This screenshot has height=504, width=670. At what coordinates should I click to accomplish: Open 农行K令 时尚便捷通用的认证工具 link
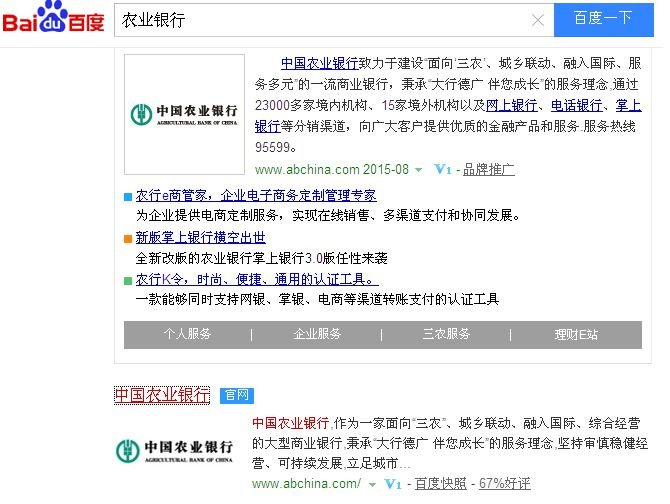click(257, 279)
